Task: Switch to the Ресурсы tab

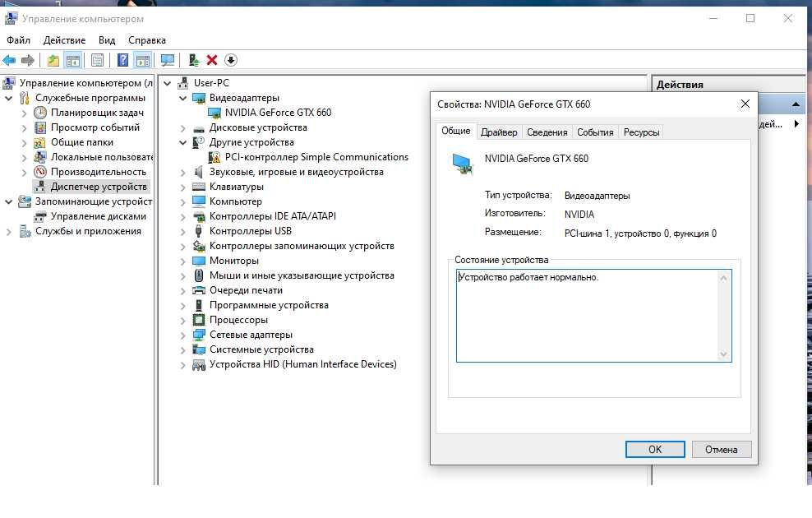Action: pyautogui.click(x=641, y=132)
